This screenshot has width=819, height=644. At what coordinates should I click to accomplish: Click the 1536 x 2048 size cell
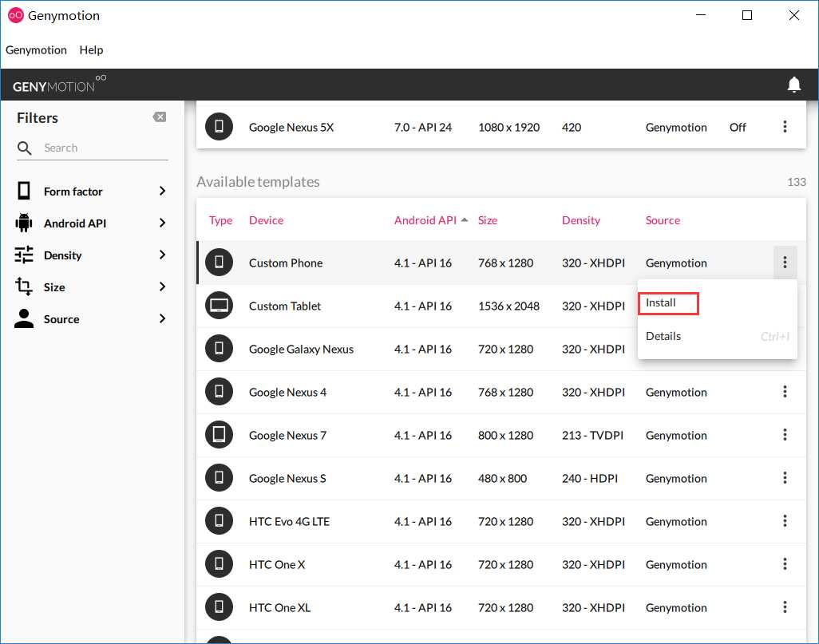[508, 306]
